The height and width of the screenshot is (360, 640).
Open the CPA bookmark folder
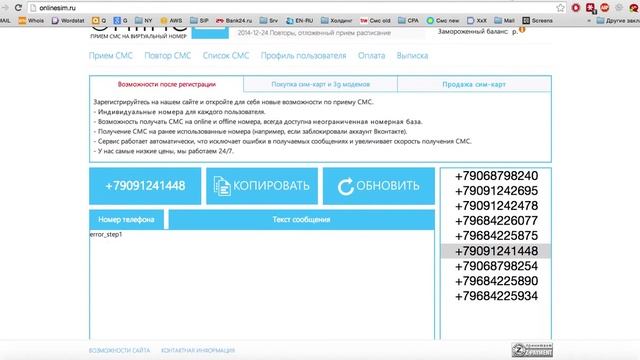[408, 20]
